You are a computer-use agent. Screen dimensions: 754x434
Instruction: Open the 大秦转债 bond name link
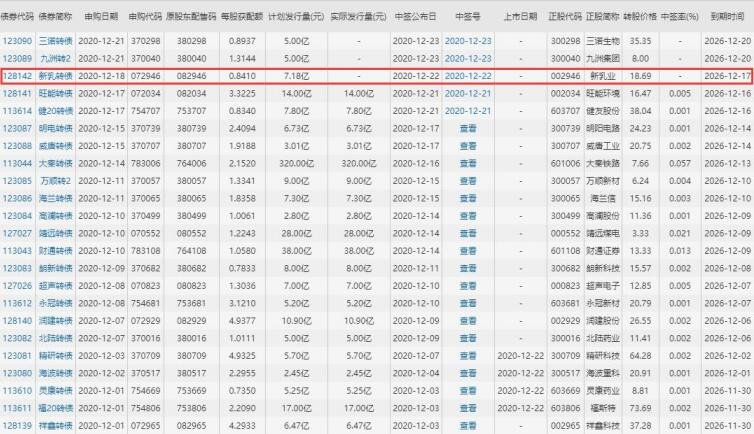tap(56, 163)
